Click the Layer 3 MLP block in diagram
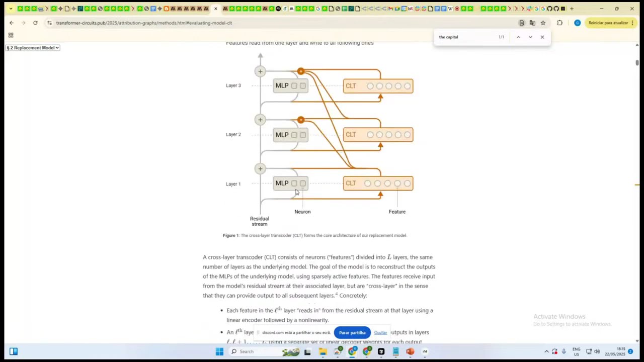The width and height of the screenshot is (644, 362). pyautogui.click(x=290, y=85)
